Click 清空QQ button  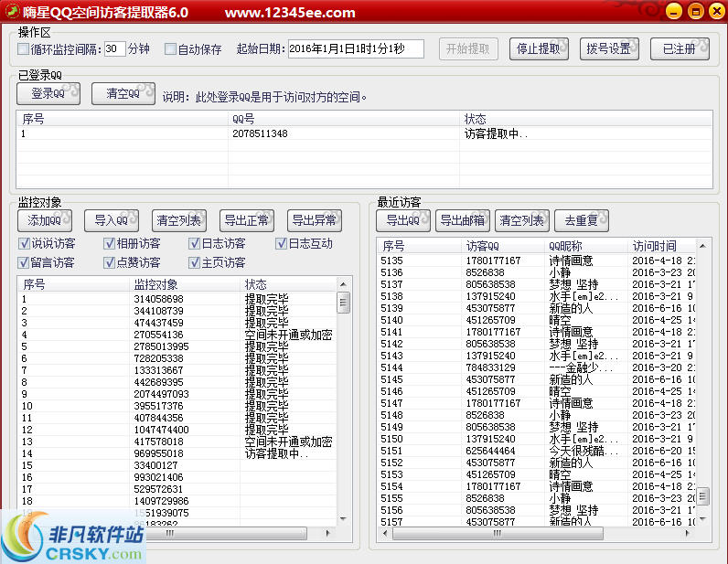[123, 93]
